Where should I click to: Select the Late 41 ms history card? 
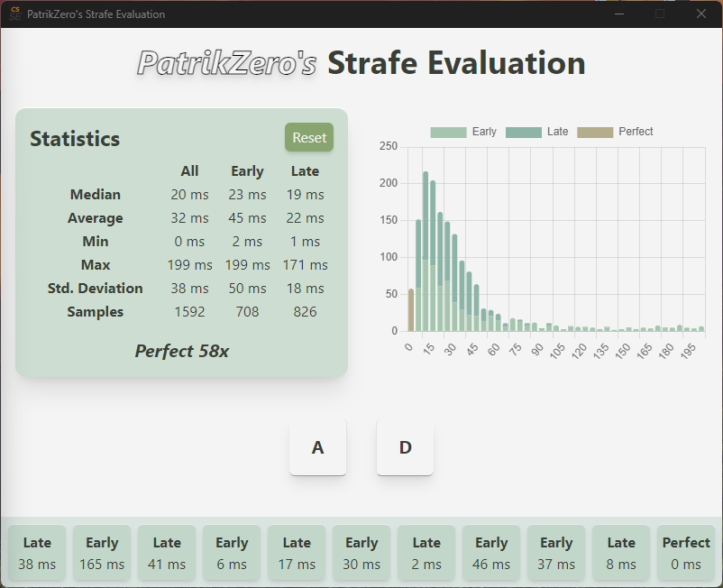[x=167, y=553]
